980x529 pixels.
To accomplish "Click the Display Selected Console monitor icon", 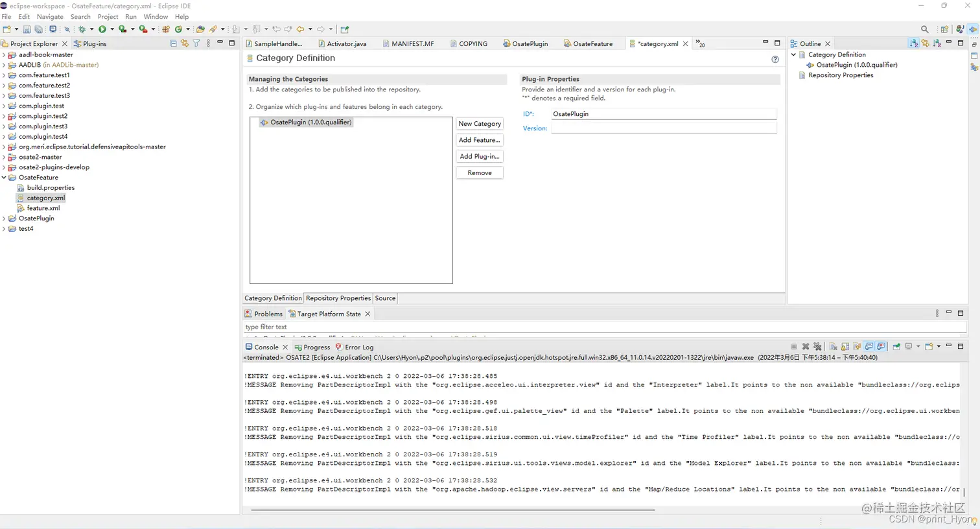I will coord(909,346).
